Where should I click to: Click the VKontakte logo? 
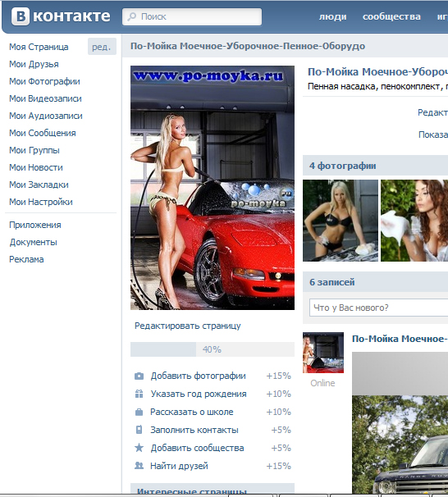(x=61, y=16)
